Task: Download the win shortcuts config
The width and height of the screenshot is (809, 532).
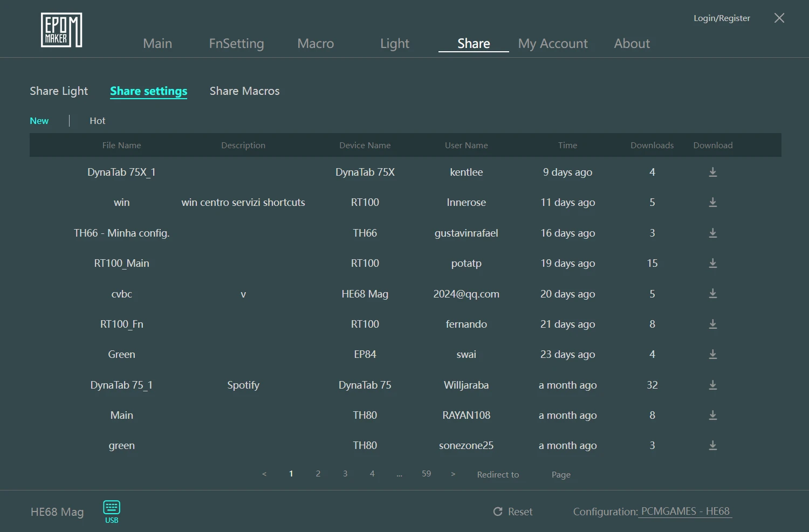Action: 712,202
